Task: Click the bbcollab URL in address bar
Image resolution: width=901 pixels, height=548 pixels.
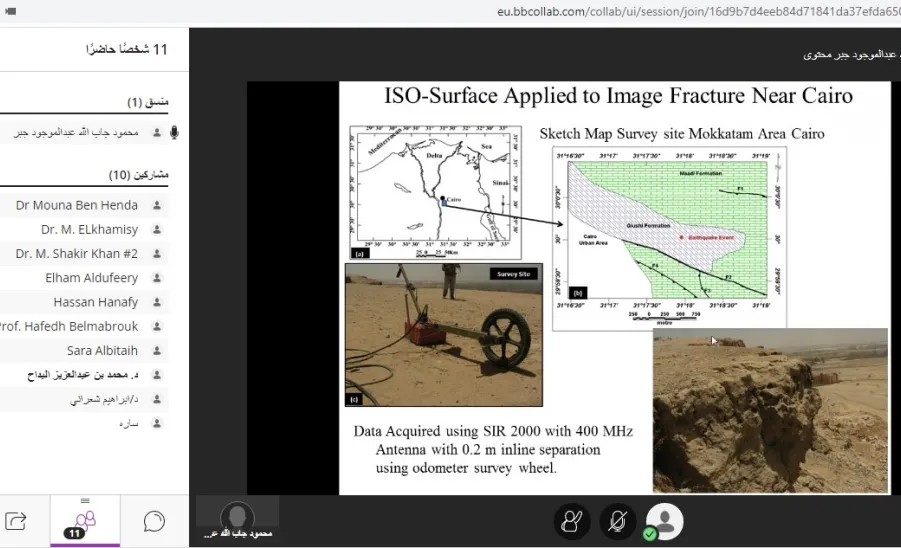Action: (698, 11)
